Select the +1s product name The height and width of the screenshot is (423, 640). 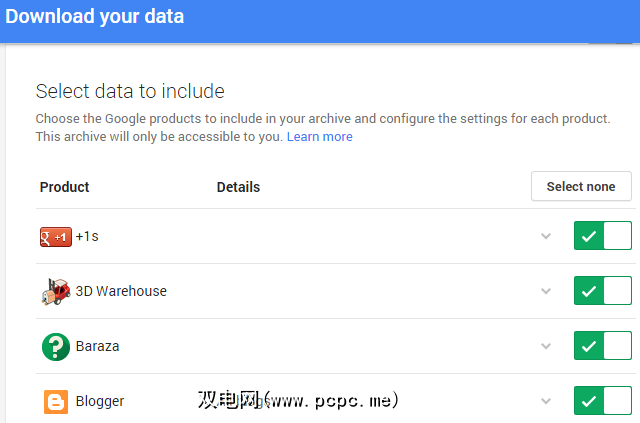point(87,237)
